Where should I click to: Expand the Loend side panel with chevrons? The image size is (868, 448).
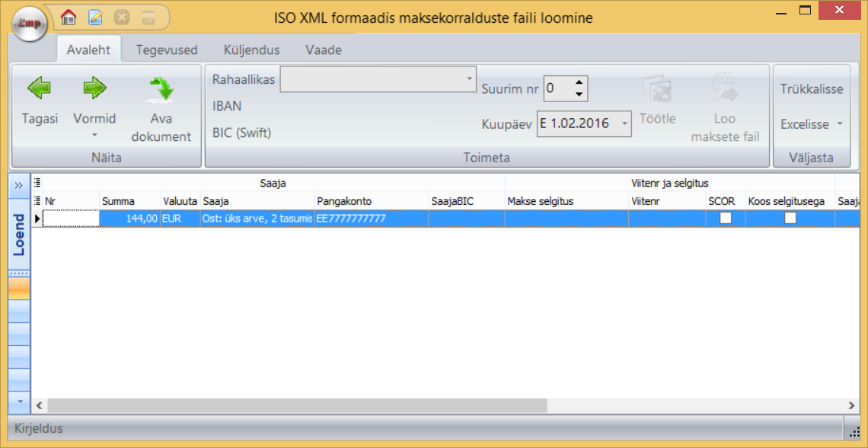coord(19,185)
